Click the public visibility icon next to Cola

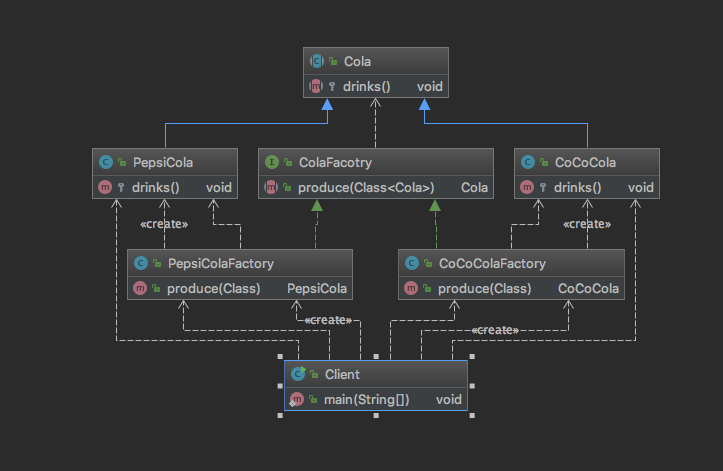[x=333, y=61]
